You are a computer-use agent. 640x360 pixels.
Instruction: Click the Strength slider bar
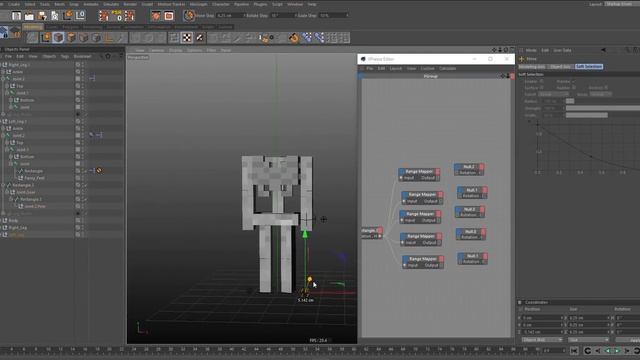click(603, 108)
